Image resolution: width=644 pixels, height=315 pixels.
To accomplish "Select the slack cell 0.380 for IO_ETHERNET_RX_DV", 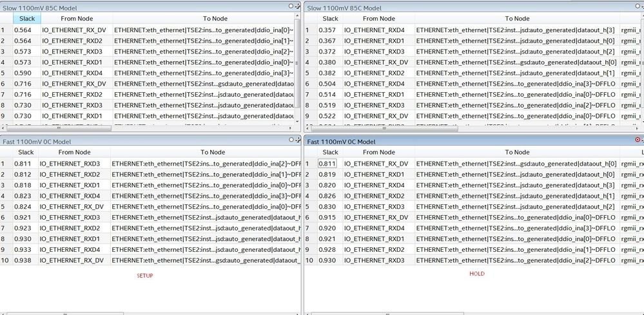I will tap(330, 62).
